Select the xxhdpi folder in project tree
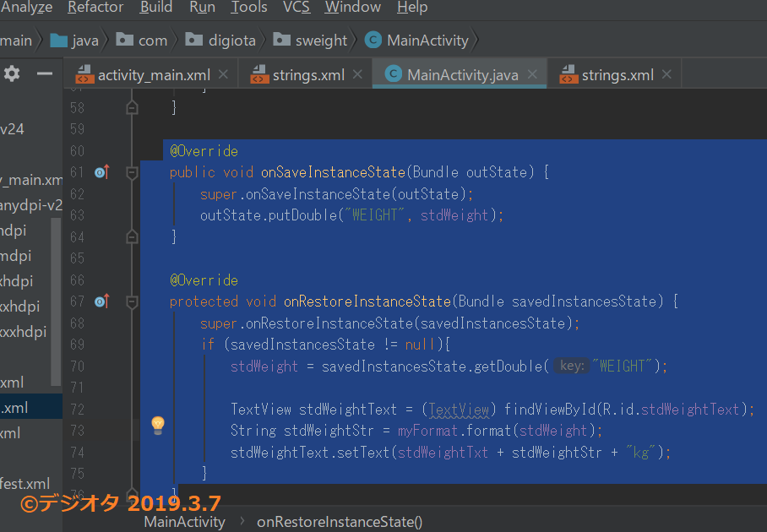 point(20,306)
